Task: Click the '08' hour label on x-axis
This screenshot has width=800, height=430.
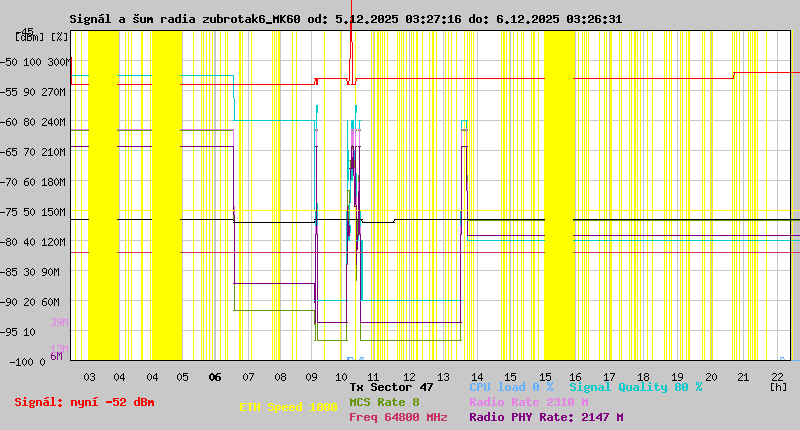Action: 280,377
